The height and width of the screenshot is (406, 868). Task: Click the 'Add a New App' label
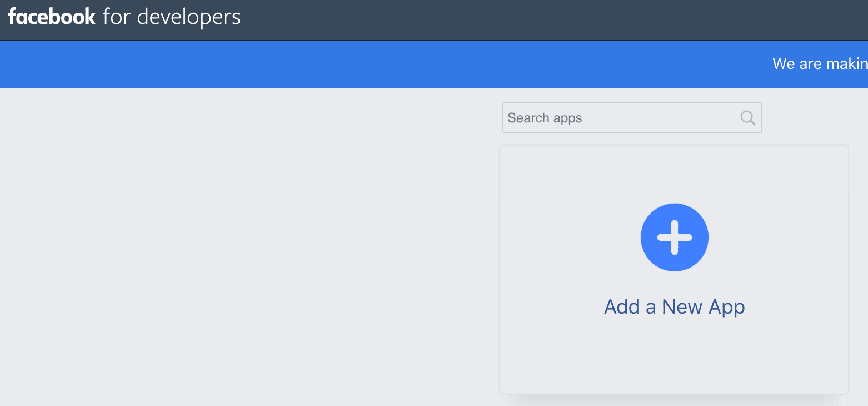(674, 306)
